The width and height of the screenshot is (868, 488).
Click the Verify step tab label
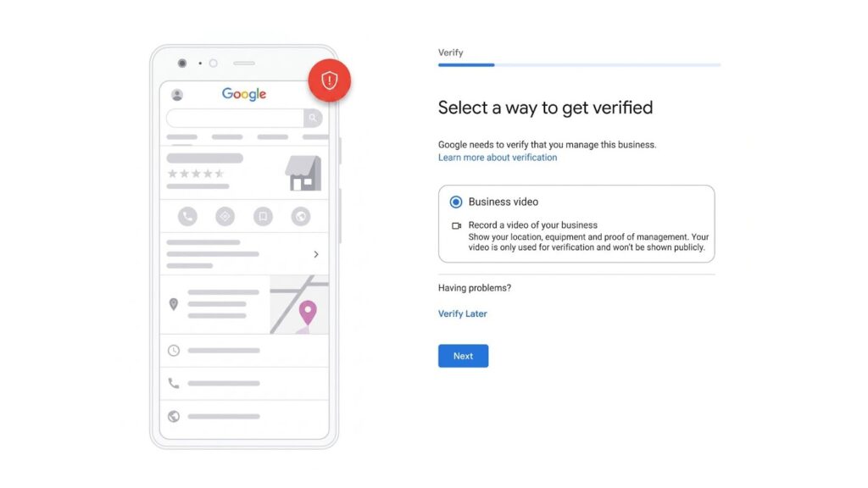click(451, 53)
